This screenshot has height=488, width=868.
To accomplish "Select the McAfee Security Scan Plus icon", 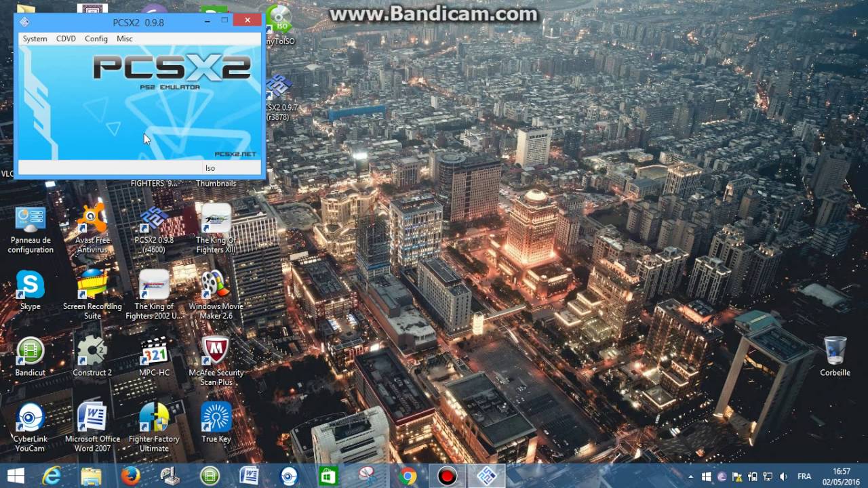I will coord(216,361).
